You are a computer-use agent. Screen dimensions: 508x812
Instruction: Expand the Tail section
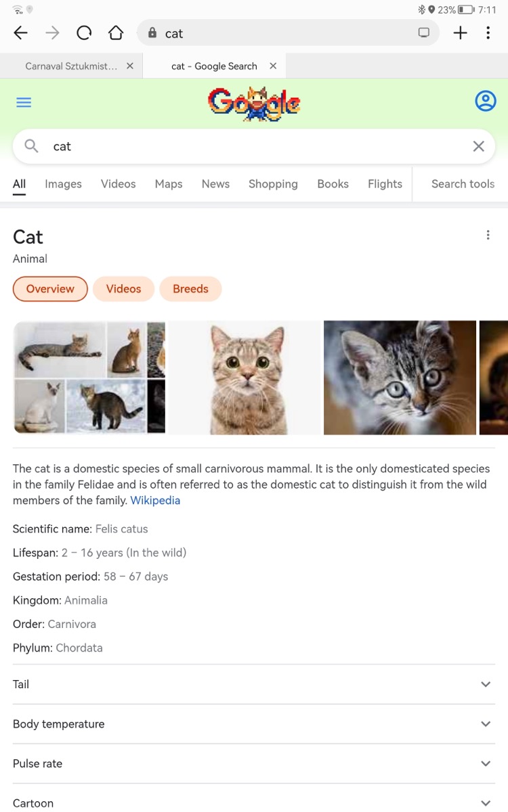(254, 684)
